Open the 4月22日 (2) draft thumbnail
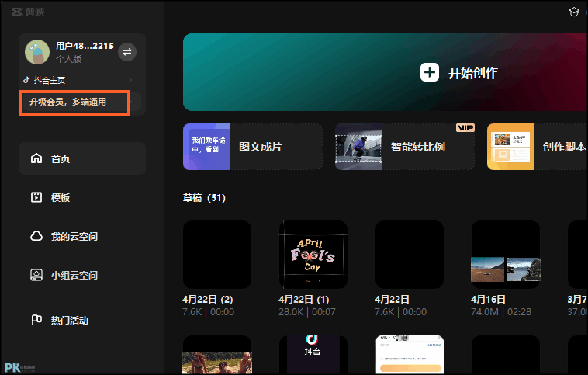This screenshot has height=375, width=588. (x=217, y=255)
